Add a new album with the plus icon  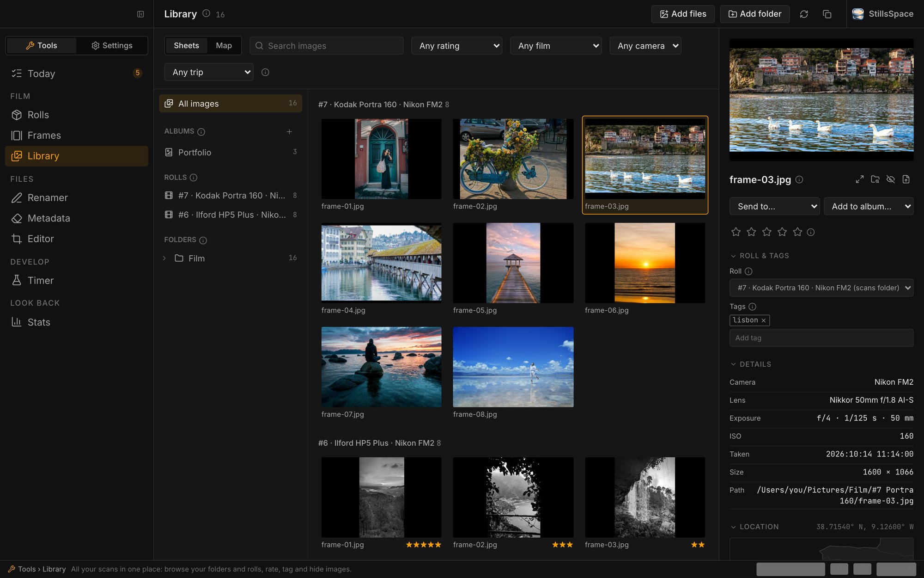pos(289,131)
